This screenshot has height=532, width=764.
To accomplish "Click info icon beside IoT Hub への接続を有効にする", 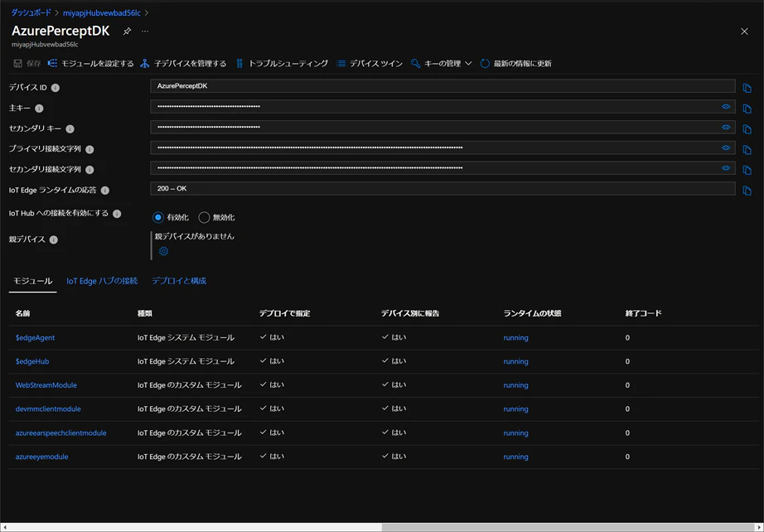I will click(117, 214).
